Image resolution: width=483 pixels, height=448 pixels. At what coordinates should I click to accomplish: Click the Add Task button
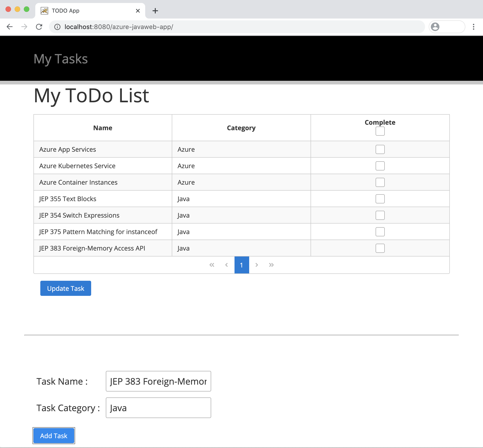(x=54, y=436)
